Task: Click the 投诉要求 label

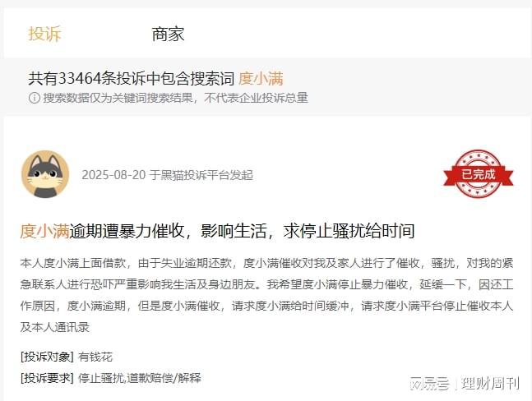Action: [x=47, y=378]
